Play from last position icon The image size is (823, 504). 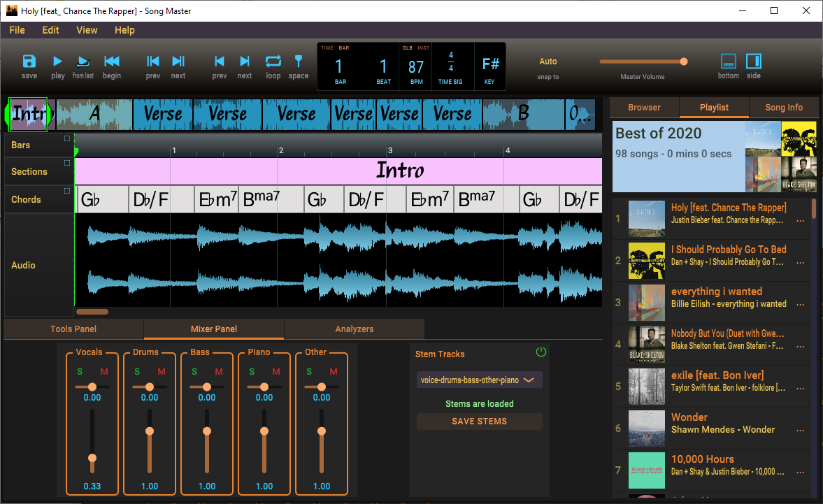83,62
